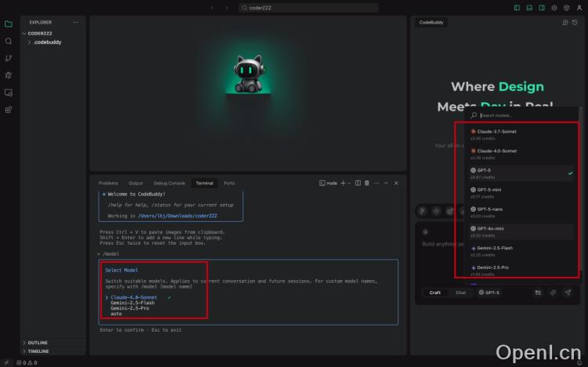
Task: Expand the .codebuddy folder
Action: pos(47,42)
